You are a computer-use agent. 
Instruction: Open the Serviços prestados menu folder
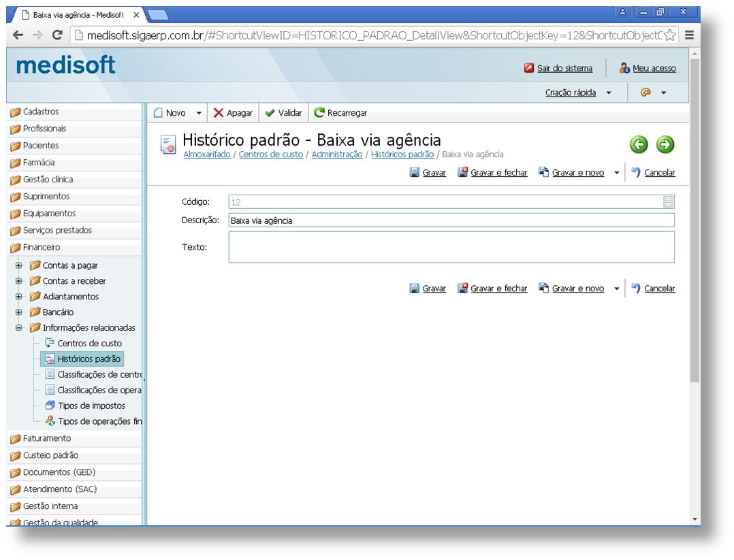[x=74, y=230]
